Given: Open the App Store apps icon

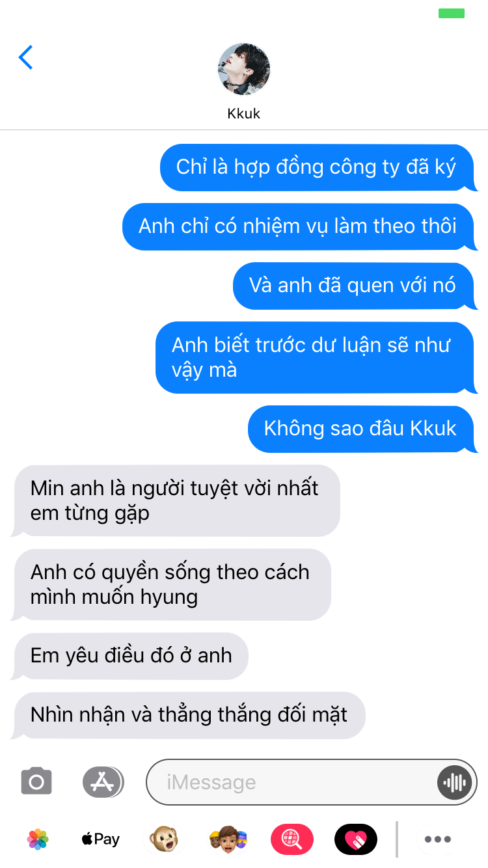Looking at the screenshot, I should point(103,781).
